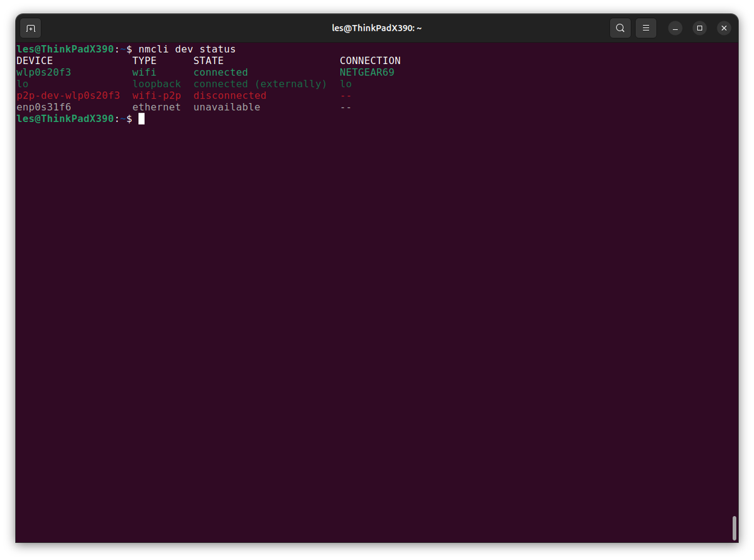Open the hamburger menu
The height and width of the screenshot is (560, 754).
(x=645, y=28)
